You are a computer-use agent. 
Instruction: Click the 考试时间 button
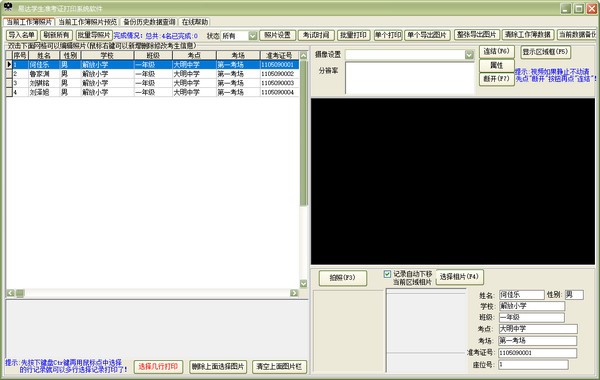pyautogui.click(x=316, y=35)
